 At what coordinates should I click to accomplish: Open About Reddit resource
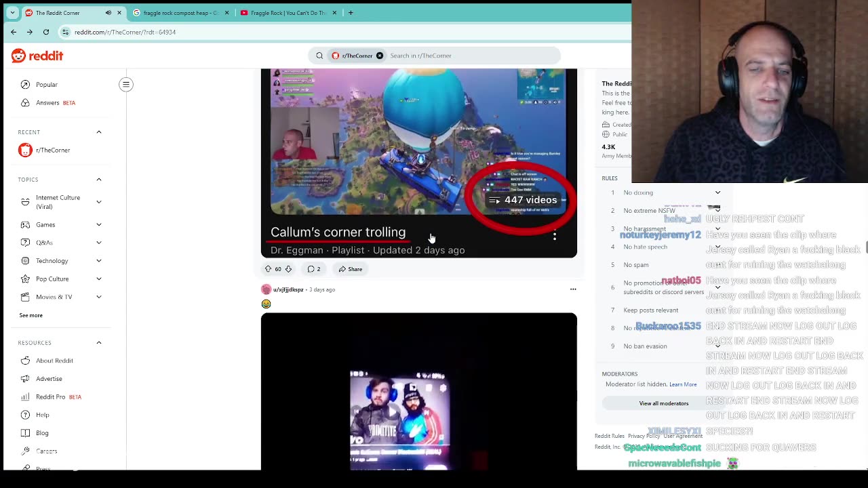[54, 361]
